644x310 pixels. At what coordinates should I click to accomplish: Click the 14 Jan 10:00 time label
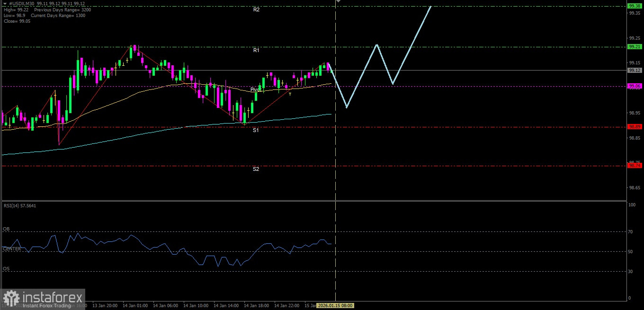point(196,306)
